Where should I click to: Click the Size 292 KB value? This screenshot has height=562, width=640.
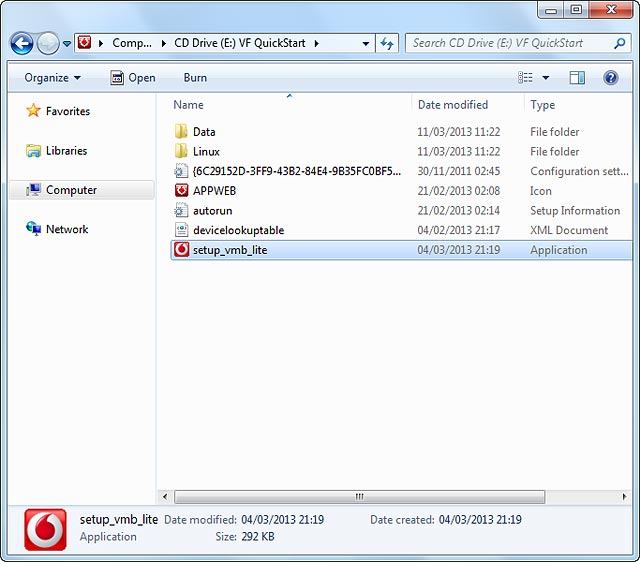pos(258,536)
